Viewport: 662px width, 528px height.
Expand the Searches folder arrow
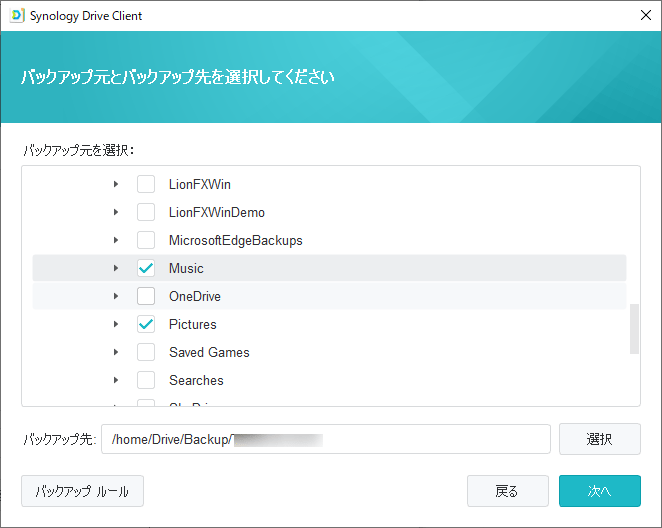click(116, 380)
